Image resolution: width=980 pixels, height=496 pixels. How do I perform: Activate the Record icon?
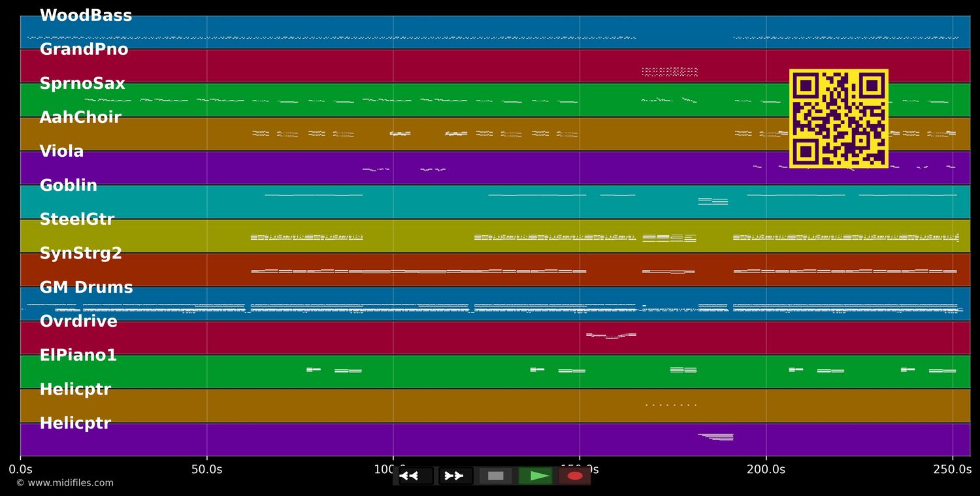coord(573,475)
